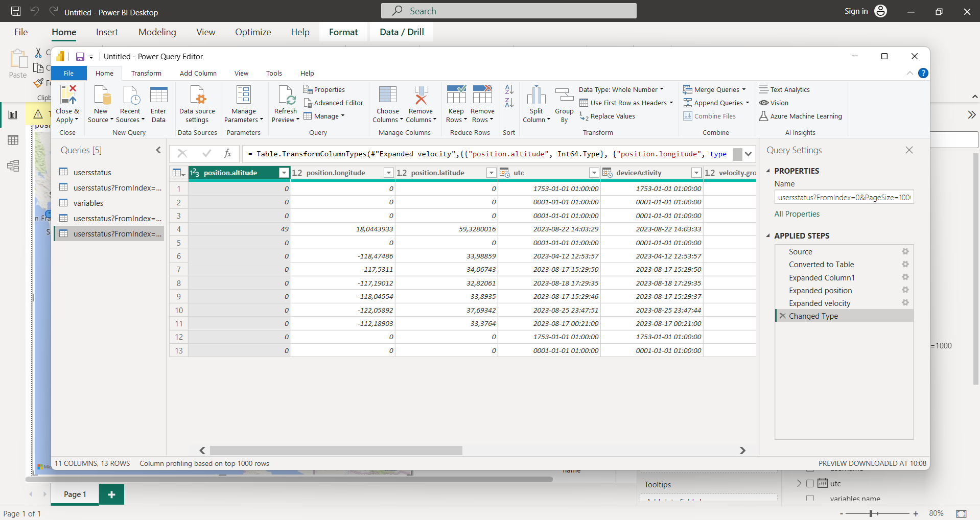The width and height of the screenshot is (980, 520).
Task: Switch to the Transform ribbon tab
Action: (x=146, y=73)
